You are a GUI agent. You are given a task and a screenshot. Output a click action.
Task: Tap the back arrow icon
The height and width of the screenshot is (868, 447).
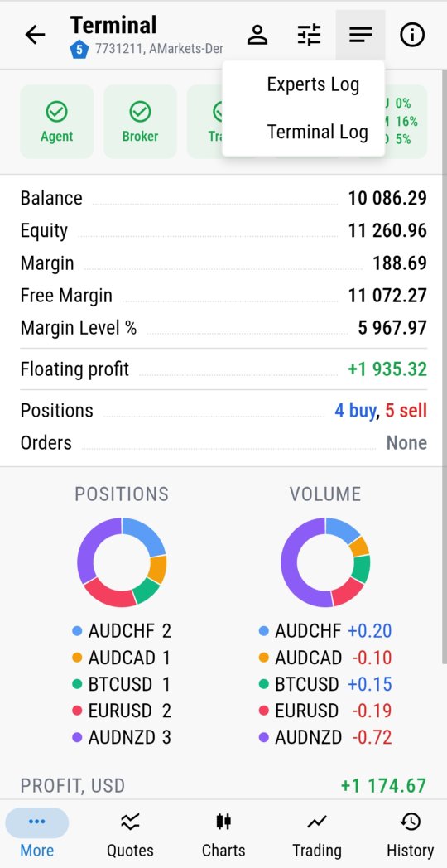(35, 35)
